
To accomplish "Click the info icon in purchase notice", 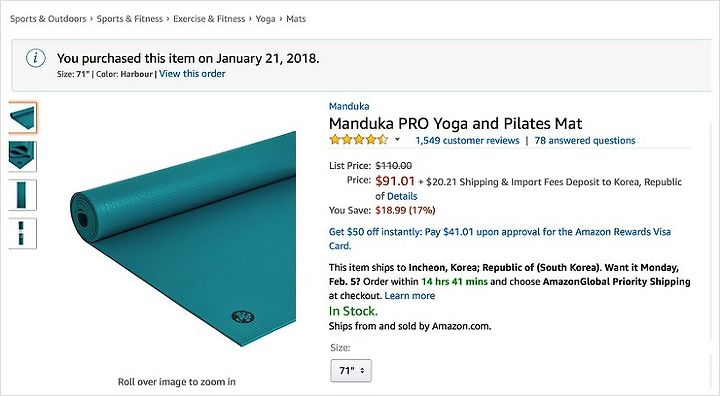I will pos(36,59).
